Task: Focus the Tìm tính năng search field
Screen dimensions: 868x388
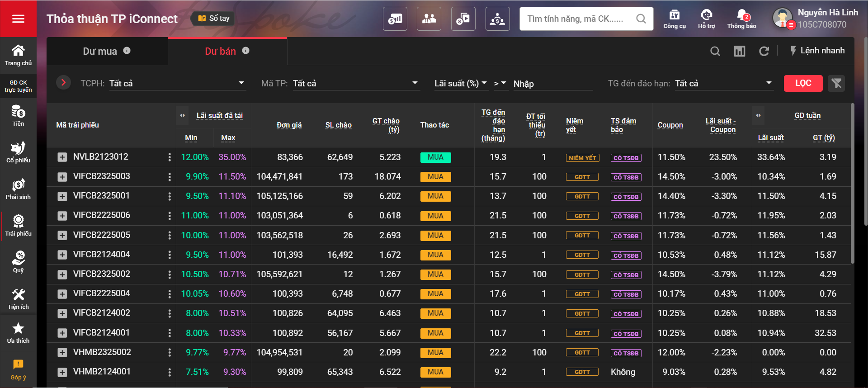Action: point(586,19)
